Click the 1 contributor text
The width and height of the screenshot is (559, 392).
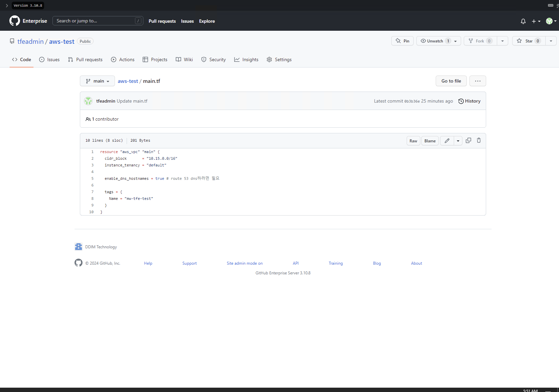(x=105, y=119)
